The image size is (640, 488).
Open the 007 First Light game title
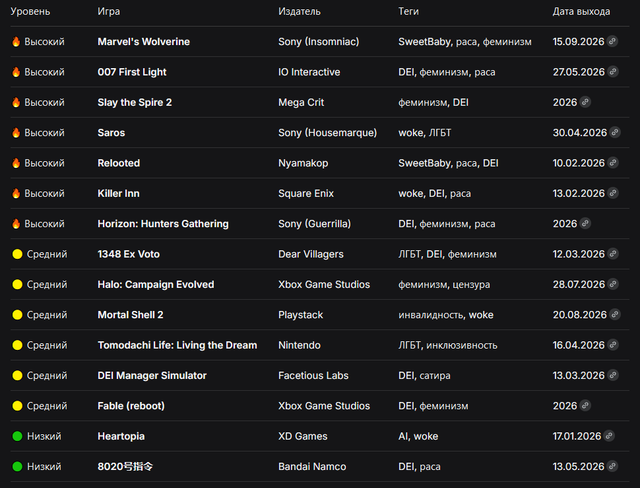point(132,72)
